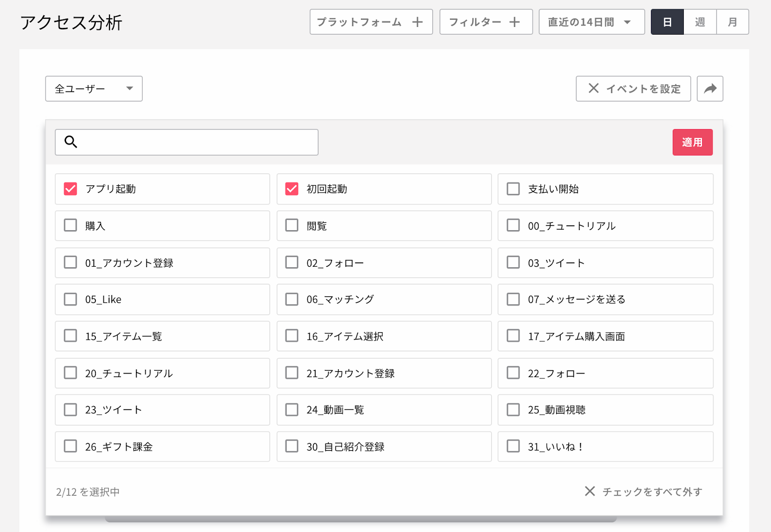This screenshot has height=532, width=771.
Task: Expand the 直近の14日間 date range dropdown
Action: [591, 22]
